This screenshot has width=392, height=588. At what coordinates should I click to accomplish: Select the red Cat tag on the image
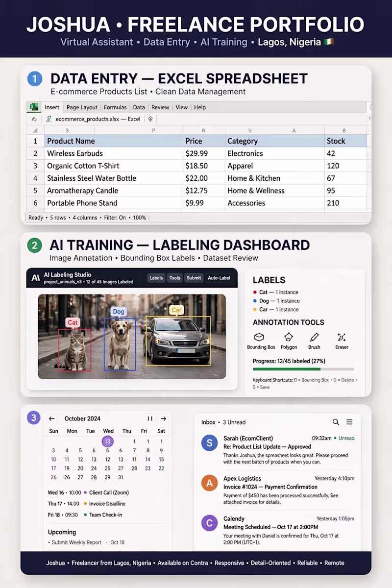73,322
